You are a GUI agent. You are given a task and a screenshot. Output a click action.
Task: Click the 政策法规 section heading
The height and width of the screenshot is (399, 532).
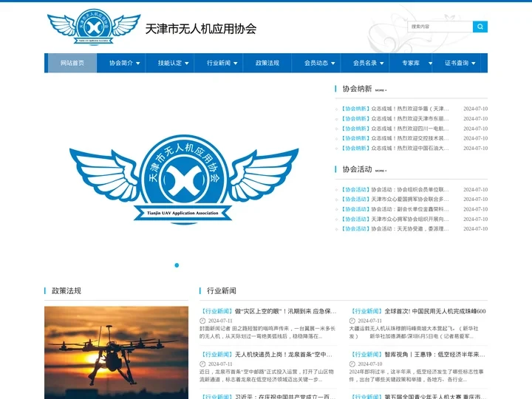pos(66,291)
